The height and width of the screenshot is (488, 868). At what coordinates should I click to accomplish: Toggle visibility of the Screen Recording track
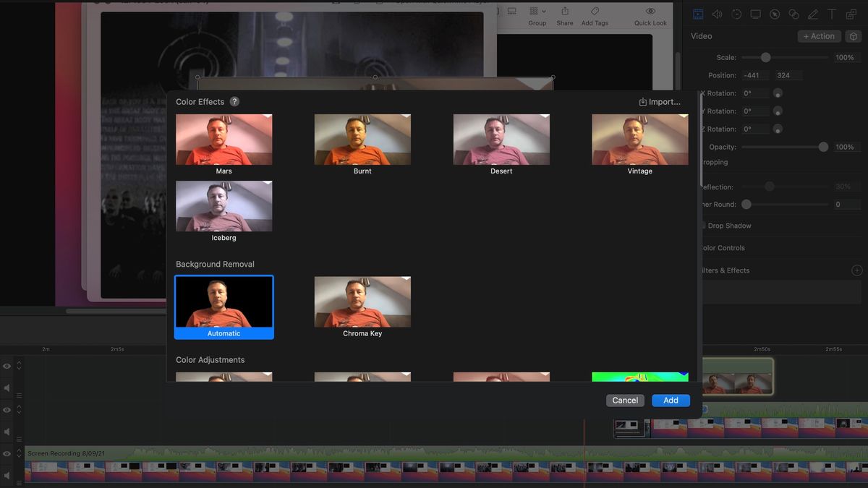7,453
